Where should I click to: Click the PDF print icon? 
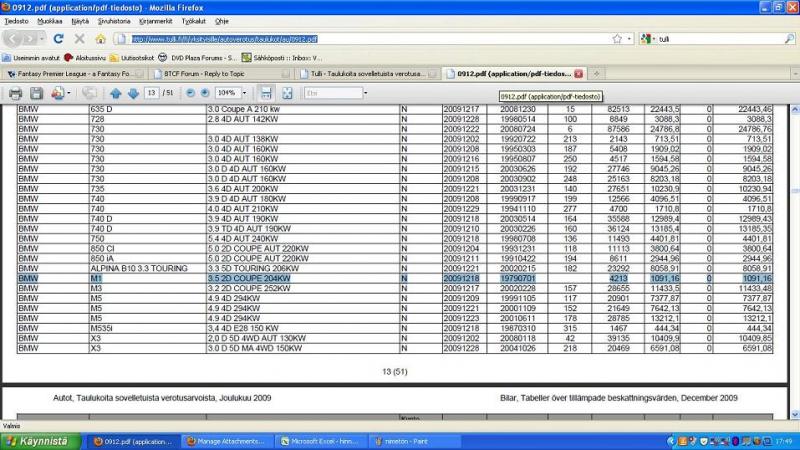(15, 93)
